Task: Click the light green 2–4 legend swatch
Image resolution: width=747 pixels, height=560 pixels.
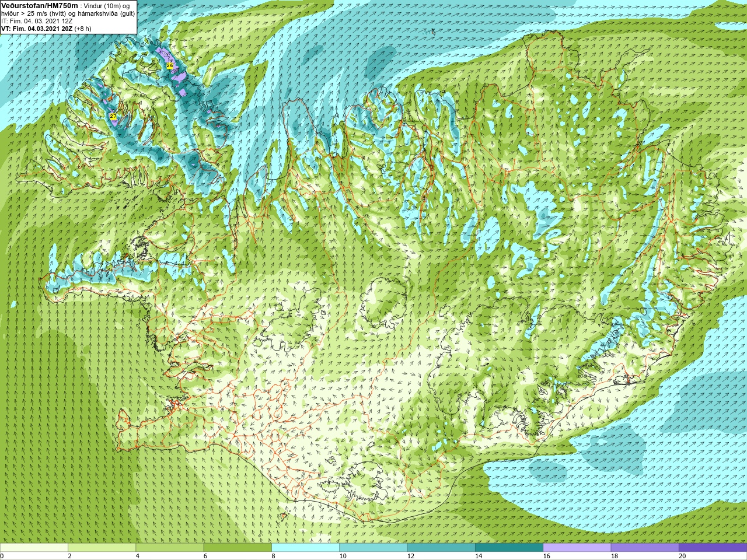Action: [x=102, y=548]
